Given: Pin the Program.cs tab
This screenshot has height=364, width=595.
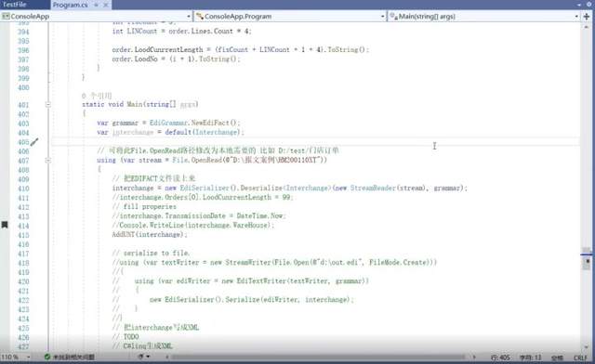Looking at the screenshot, I should point(97,5).
